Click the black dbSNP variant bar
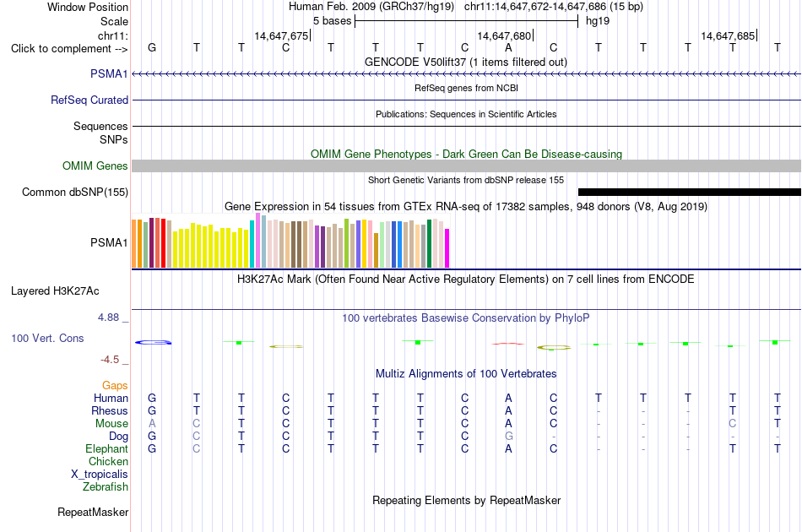802x532 pixels. pyautogui.click(x=690, y=193)
